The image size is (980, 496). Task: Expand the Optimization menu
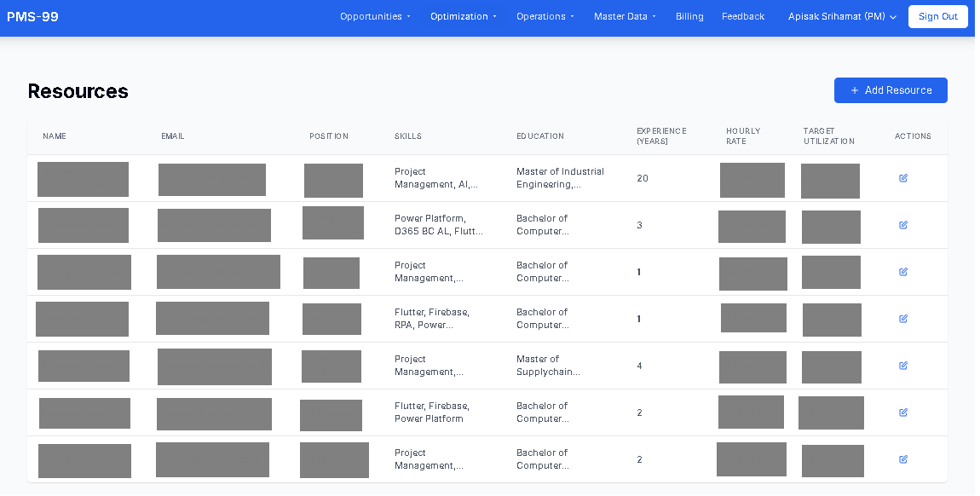click(x=463, y=16)
